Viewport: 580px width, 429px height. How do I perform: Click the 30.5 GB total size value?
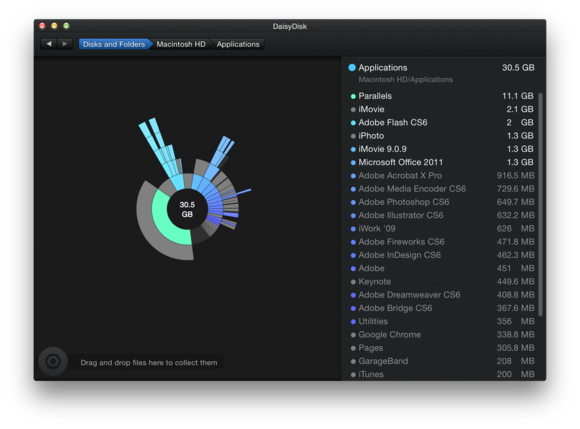(x=518, y=68)
